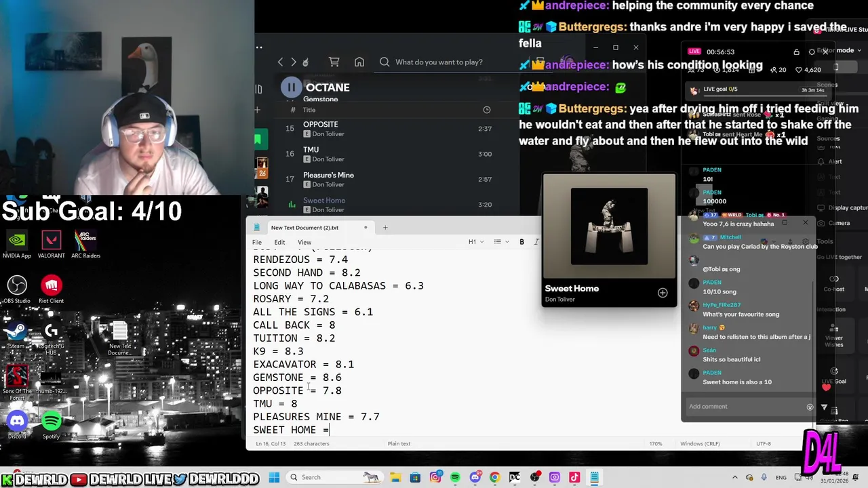This screenshot has width=868, height=488.
Task: Click UTF-8 encoding in Notepad status bar
Action: 764,444
